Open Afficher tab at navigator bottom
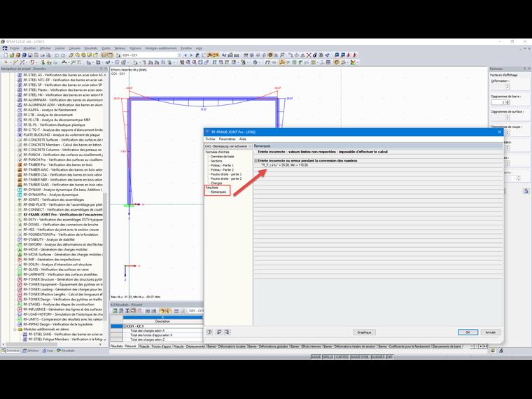532x399 pixels. [31, 351]
